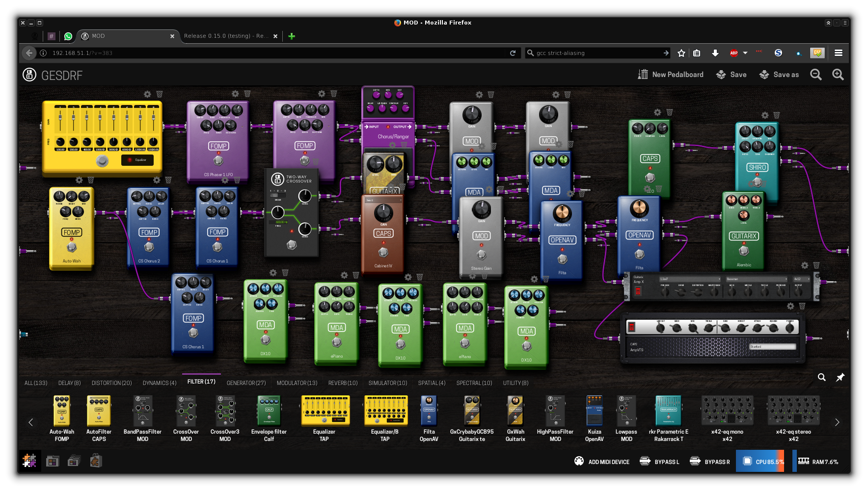Open the 4x12 cabinet dropdown
The width and height of the screenshot is (868, 491).
click(x=801, y=279)
